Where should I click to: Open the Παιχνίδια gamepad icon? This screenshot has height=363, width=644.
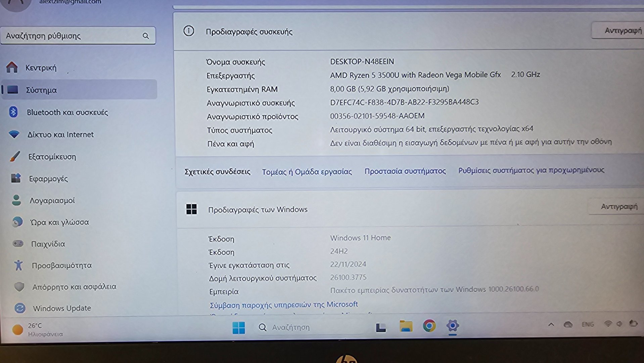pos(18,243)
